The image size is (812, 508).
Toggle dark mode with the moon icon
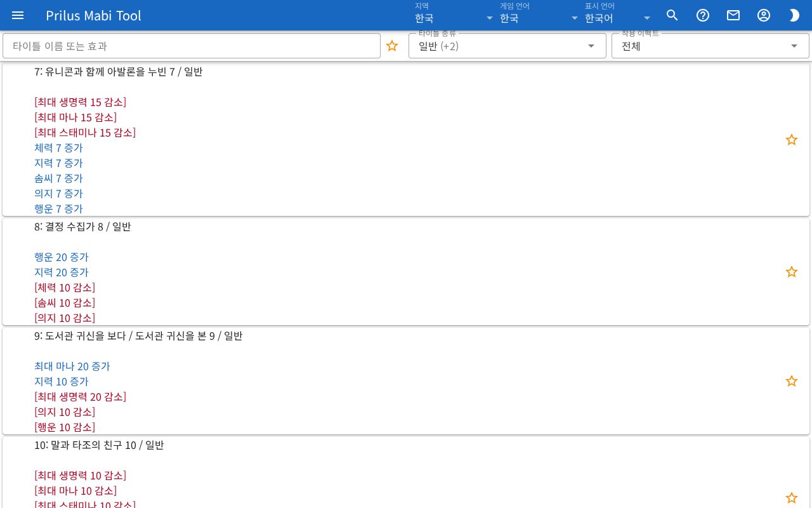(x=794, y=15)
